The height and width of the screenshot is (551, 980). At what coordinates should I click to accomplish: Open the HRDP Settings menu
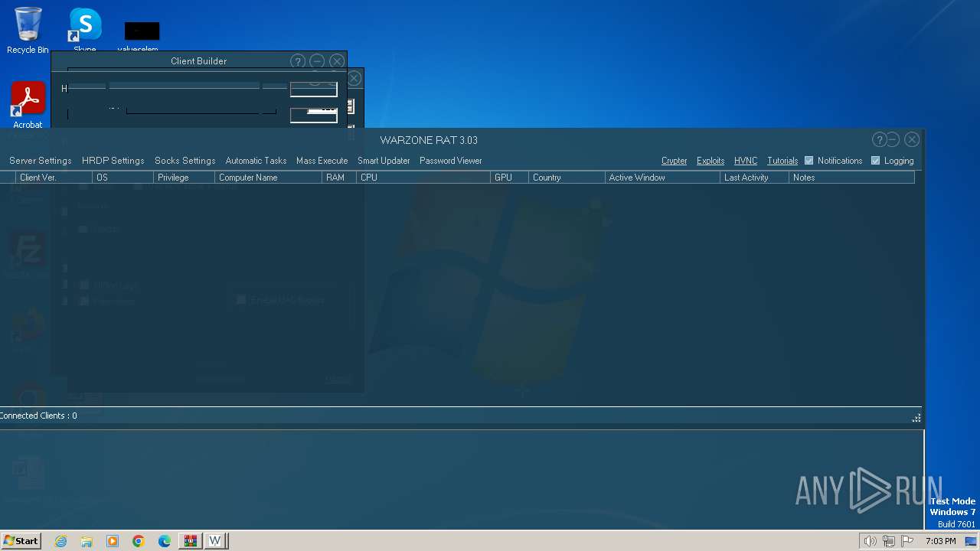pyautogui.click(x=113, y=161)
